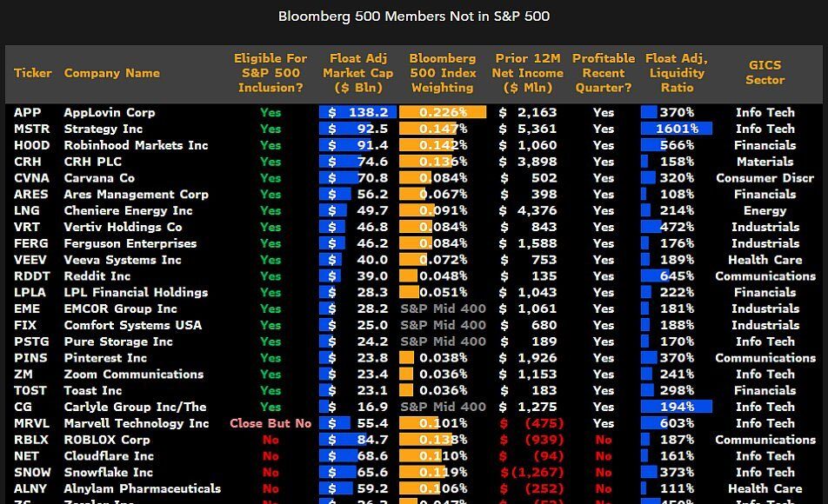This screenshot has width=828, height=504.
Task: Click the ARES ticker symbol
Action: coord(30,194)
